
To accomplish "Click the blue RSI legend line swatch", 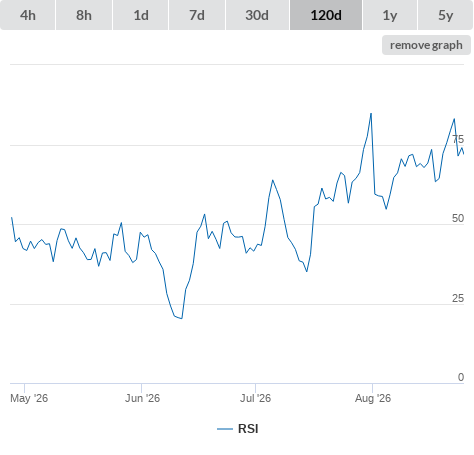I will click(225, 429).
